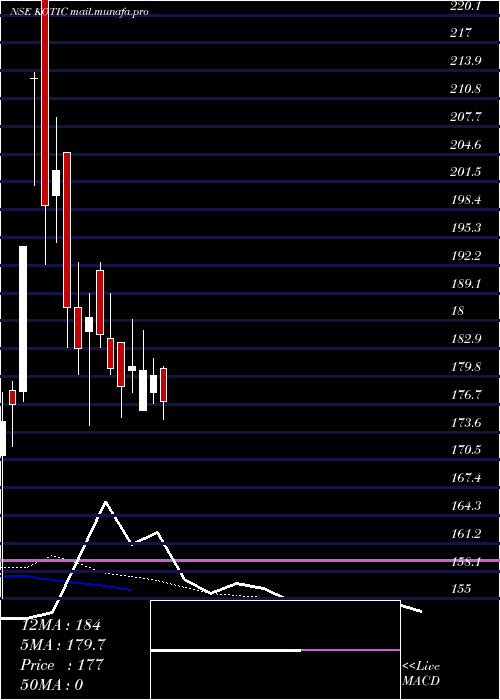Click the 12MA : 184 readout
The height and width of the screenshot is (700, 500).
tap(62, 625)
